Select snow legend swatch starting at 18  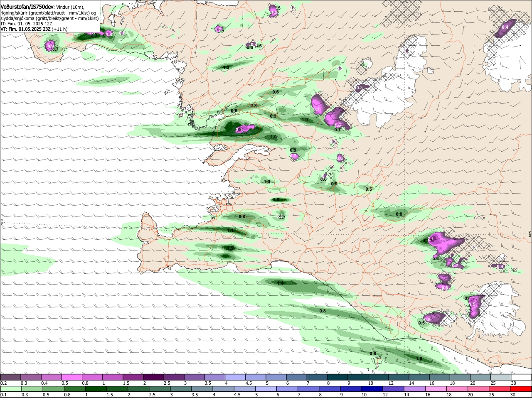coord(460,377)
